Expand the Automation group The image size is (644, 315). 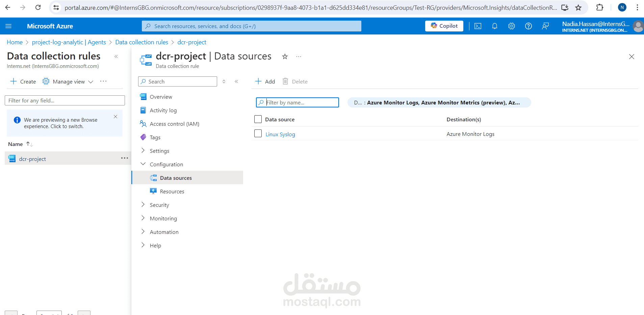(164, 232)
